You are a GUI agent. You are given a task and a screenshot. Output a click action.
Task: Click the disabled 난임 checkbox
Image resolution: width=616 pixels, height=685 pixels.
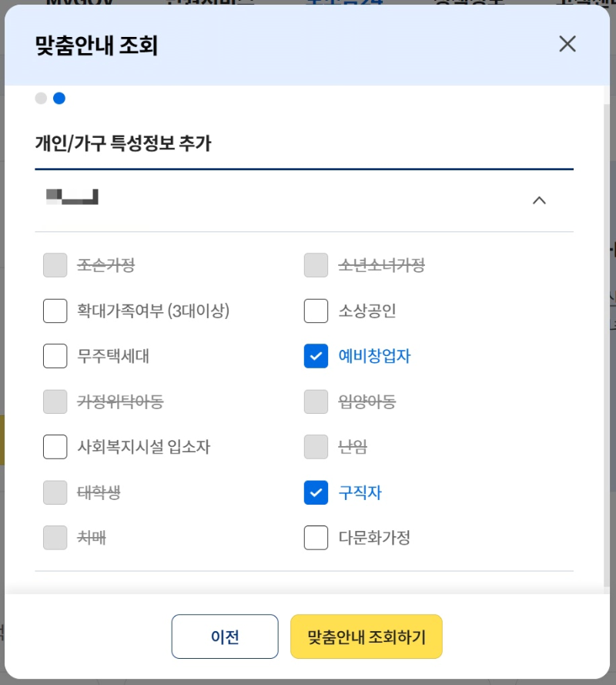[316, 447]
